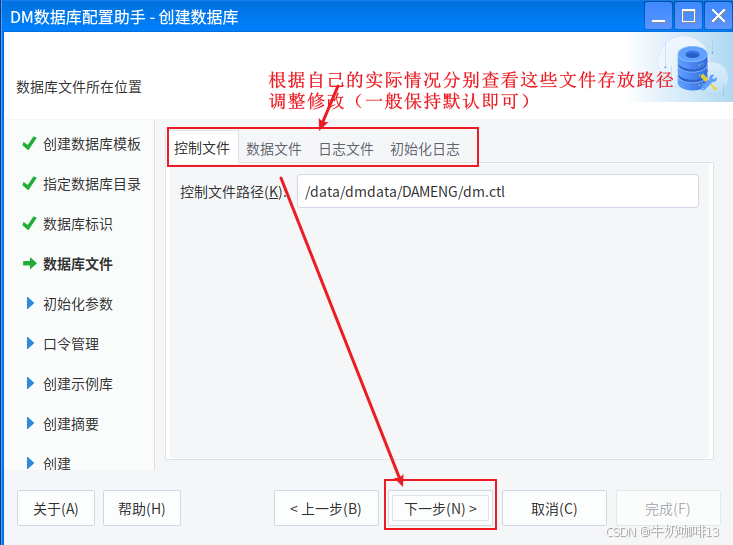Select 指定数据库目录 step in sidebar
Viewport: 733px width, 545px height.
[x=92, y=184]
